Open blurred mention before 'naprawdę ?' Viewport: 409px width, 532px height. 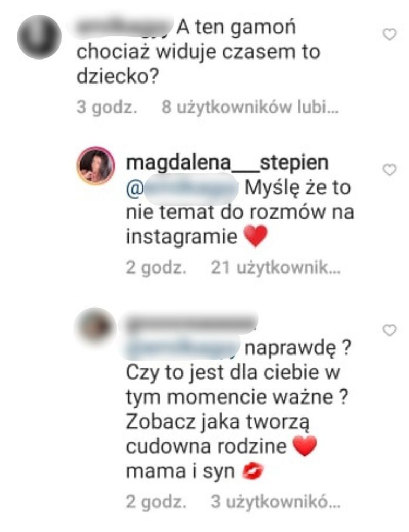pyautogui.click(x=183, y=347)
